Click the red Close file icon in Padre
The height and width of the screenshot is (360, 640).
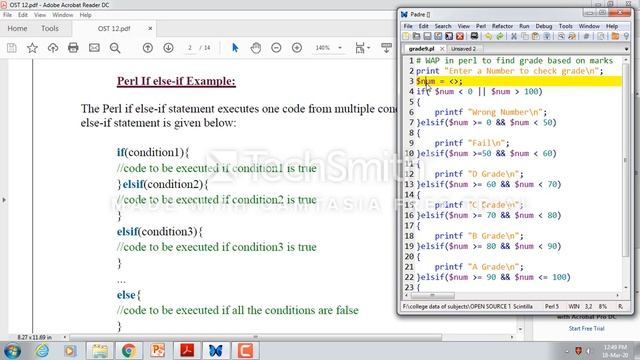tap(460, 36)
